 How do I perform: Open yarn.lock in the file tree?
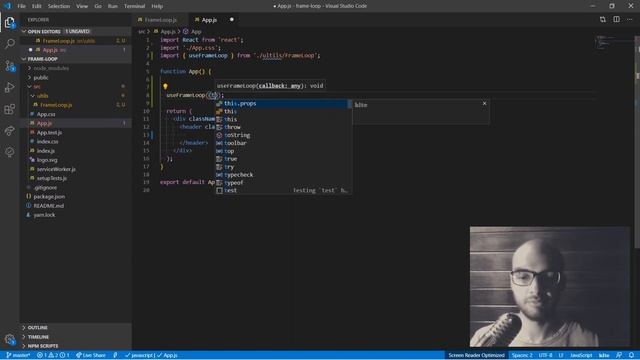point(76,215)
